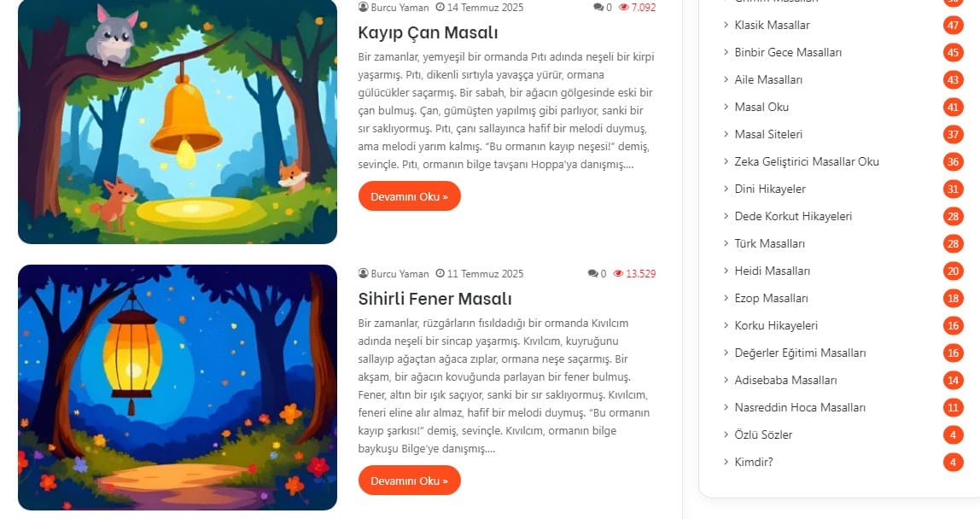Screen dimensions: 980x519
Task: Click the comment bubble icon on Sihirli Fener Masalı
Action: click(593, 273)
